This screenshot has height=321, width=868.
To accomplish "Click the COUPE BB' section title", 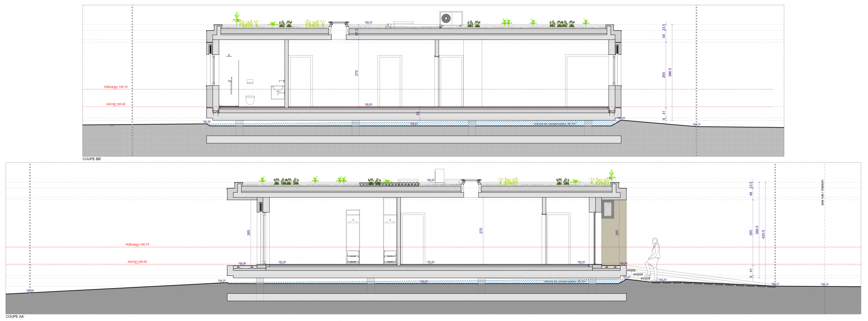I will (92, 159).
